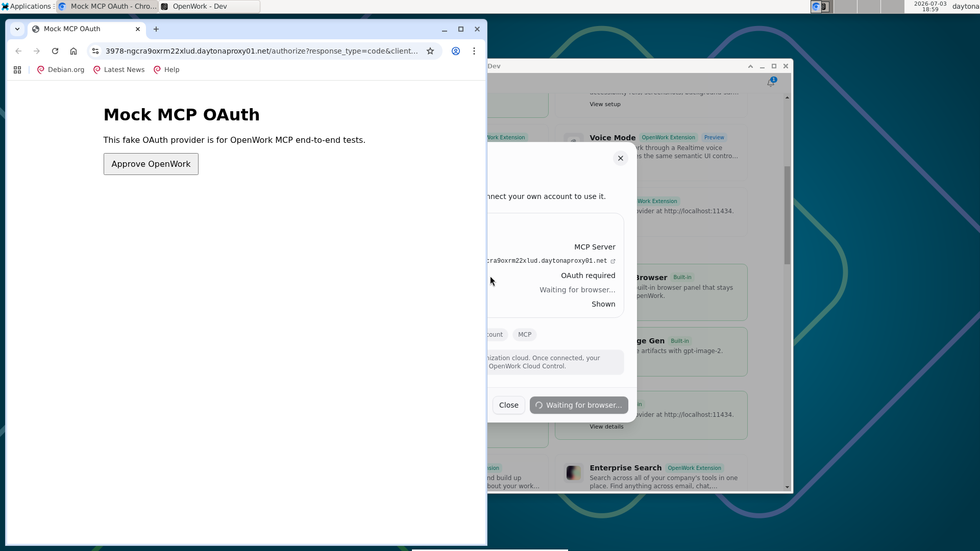The width and height of the screenshot is (980, 551).
Task: Click the scroll up arrow in OpenWork
Action: pyautogui.click(x=787, y=97)
